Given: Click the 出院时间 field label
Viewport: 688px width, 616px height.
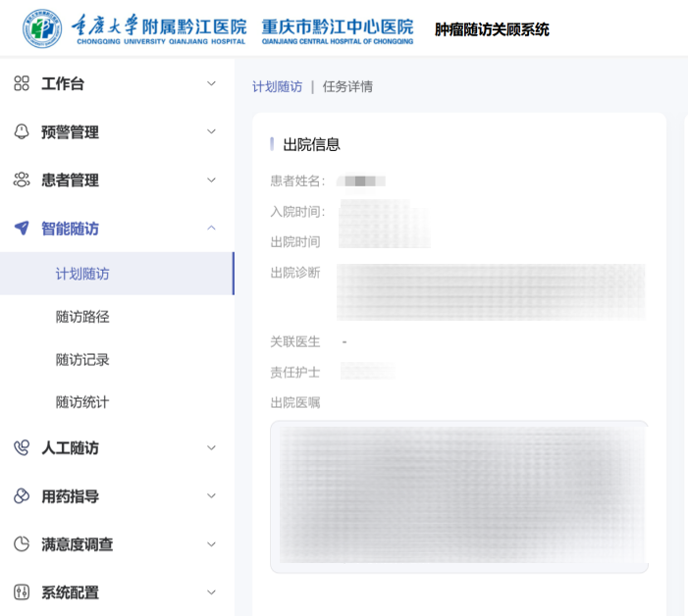Looking at the screenshot, I should [x=295, y=241].
